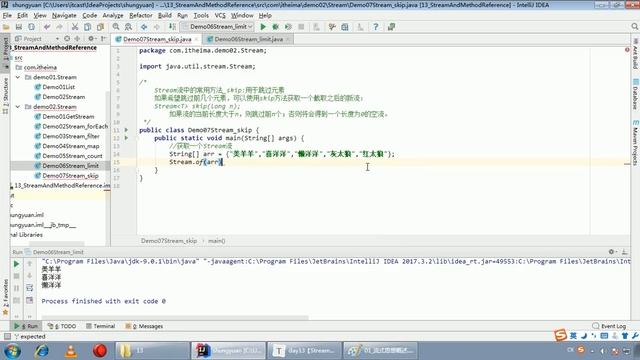Select Demo01GetStream file
Viewport: 640px width, 360px height.
pos(68,116)
